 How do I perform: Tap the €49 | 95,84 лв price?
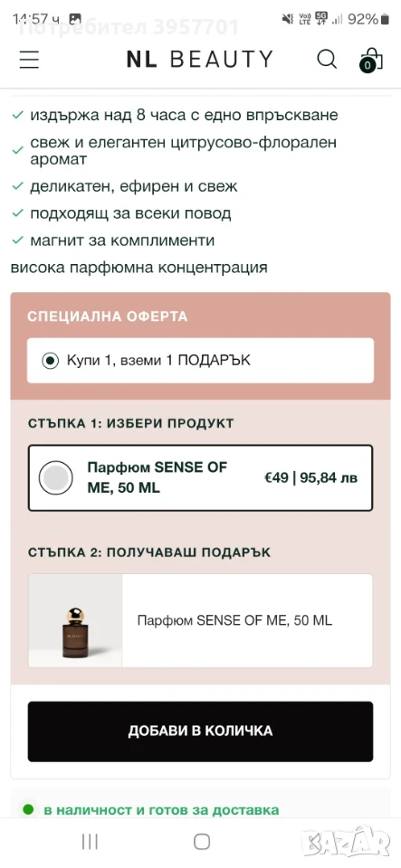[310, 477]
